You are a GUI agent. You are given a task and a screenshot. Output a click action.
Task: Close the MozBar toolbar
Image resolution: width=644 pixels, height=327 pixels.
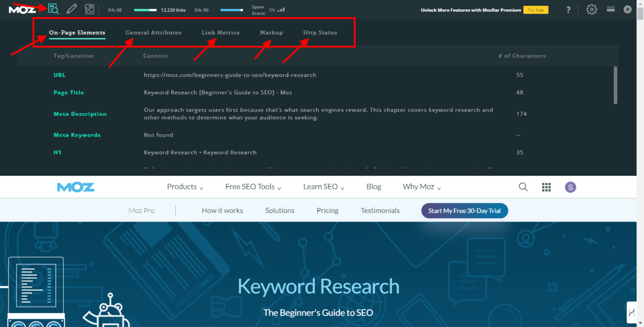tap(628, 9)
